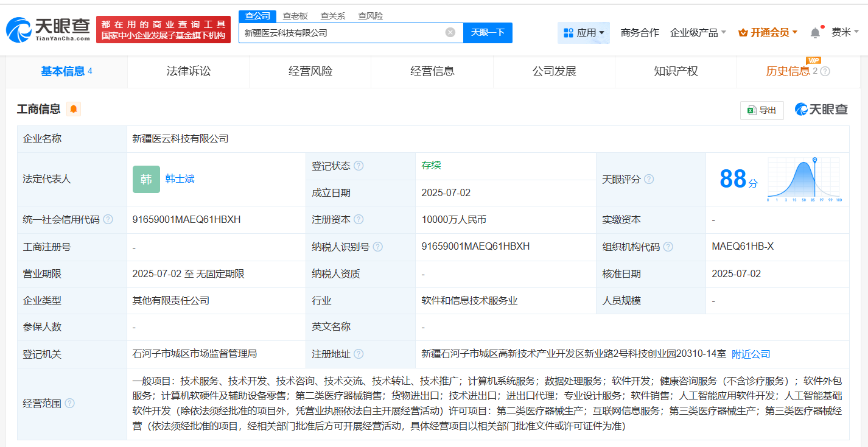This screenshot has height=447, width=868.
Task: Switch to the 知识产权 tab
Action: pos(676,72)
